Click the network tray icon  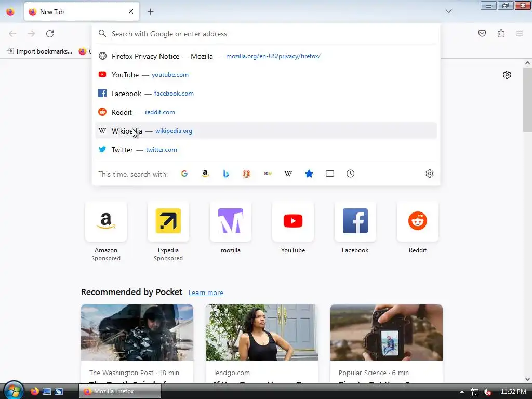coord(475,392)
